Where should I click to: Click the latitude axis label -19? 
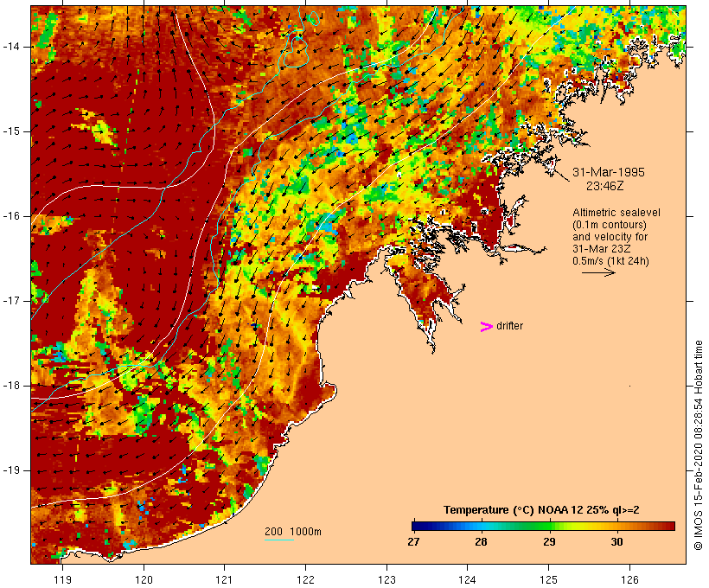[x=11, y=470]
